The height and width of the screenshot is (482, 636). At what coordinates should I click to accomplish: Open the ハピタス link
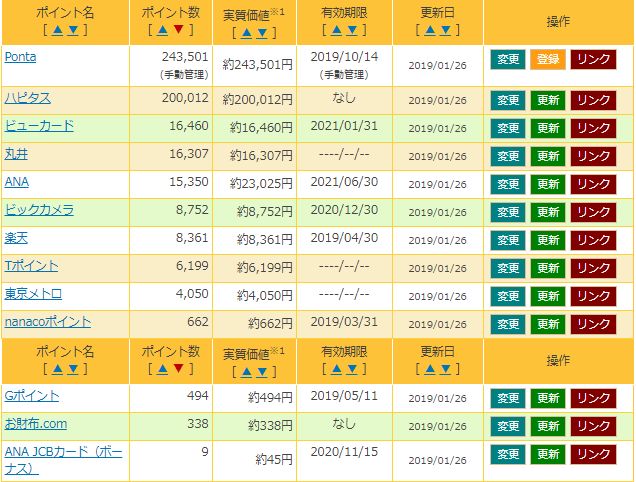pyautogui.click(x=28, y=98)
